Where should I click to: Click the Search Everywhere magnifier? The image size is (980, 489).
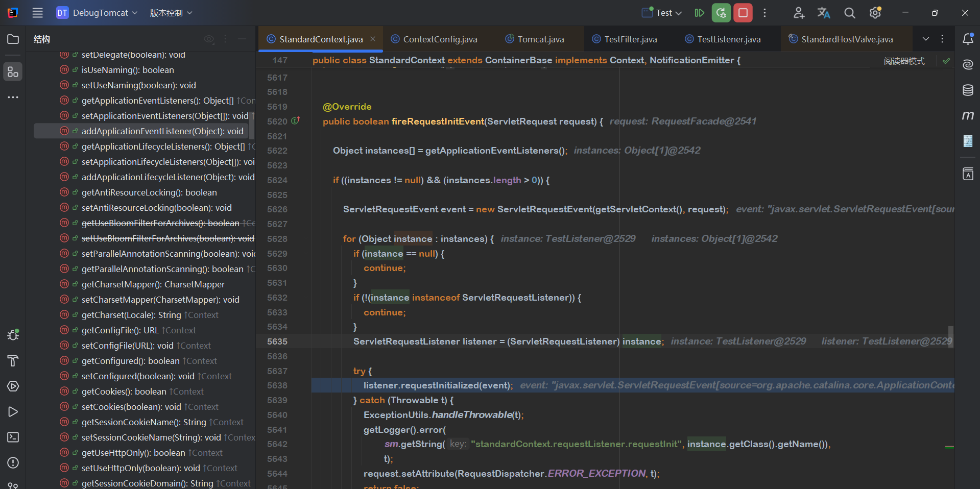849,13
